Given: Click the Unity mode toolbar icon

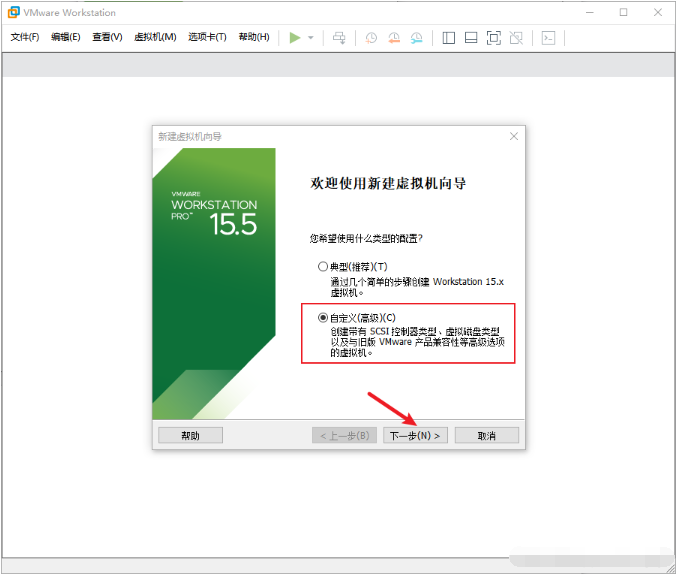Looking at the screenshot, I should click(x=516, y=38).
